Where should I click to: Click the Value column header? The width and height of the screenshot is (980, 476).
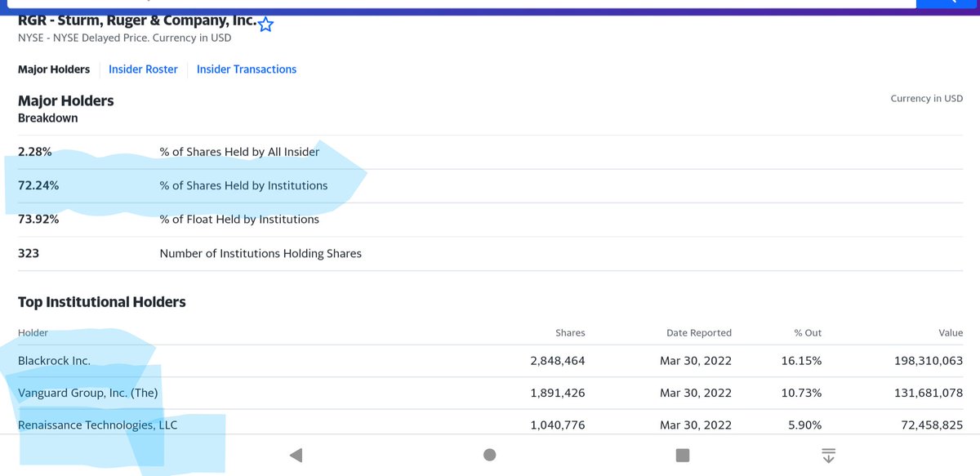coord(951,332)
